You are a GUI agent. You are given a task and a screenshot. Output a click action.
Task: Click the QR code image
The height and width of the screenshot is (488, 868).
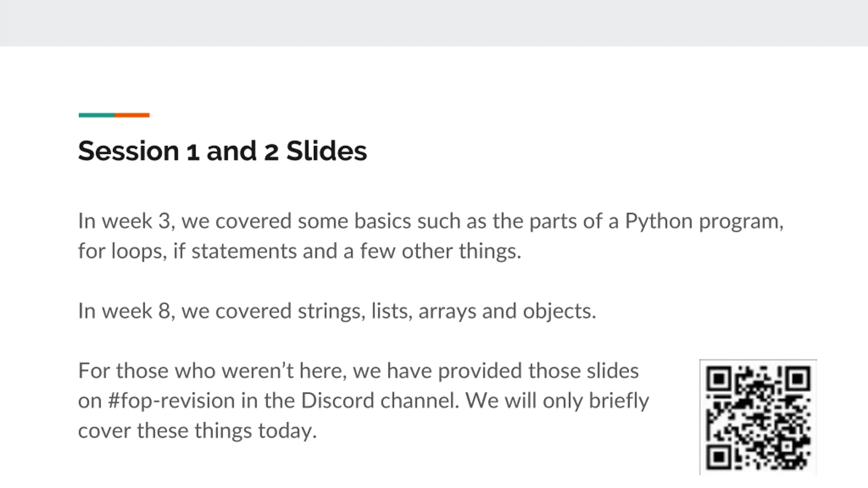coord(758,417)
